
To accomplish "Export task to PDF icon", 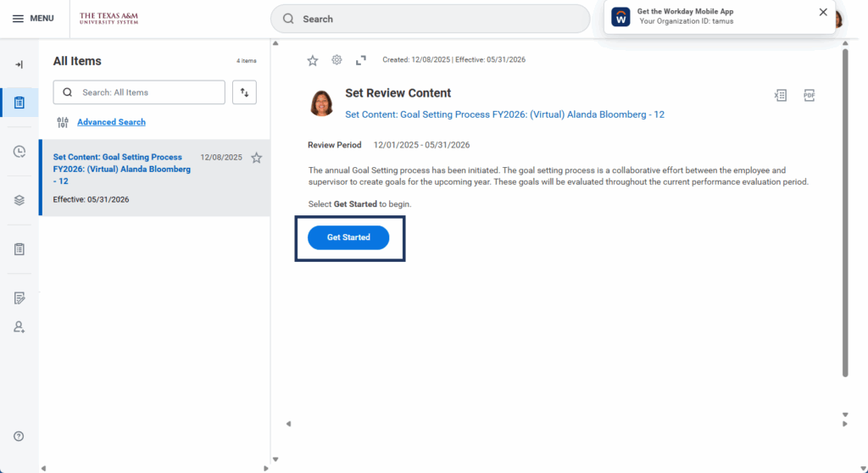I will [810, 95].
